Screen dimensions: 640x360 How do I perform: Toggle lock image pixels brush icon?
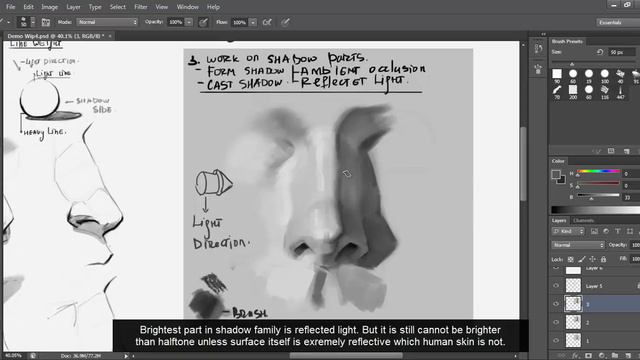pyautogui.click(x=582, y=259)
